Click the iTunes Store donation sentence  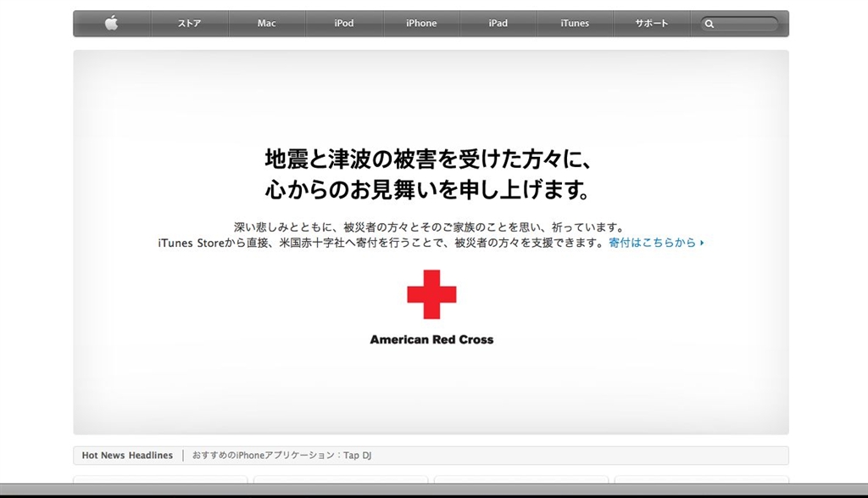[381, 243]
